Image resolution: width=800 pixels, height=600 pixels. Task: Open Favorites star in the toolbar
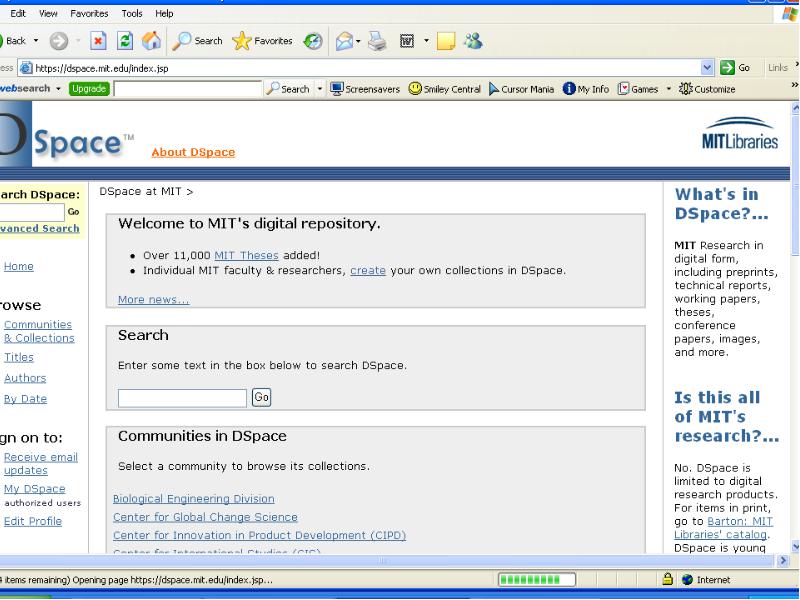point(262,41)
